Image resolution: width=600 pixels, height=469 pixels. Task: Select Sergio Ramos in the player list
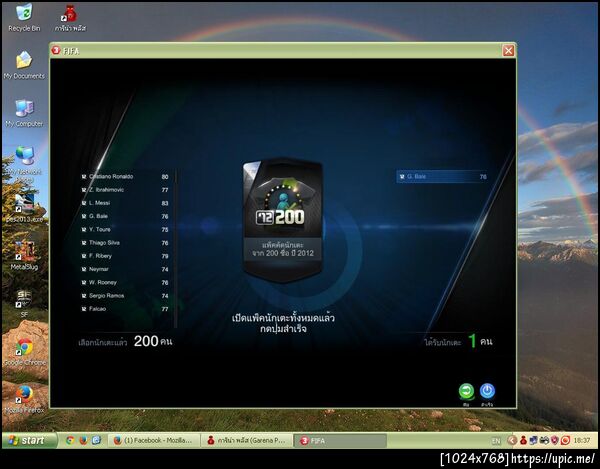click(x=125, y=296)
